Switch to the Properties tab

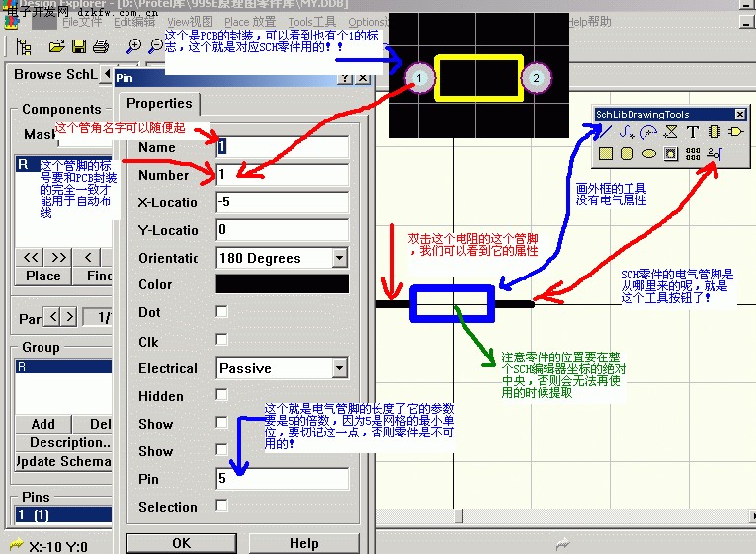tap(159, 103)
